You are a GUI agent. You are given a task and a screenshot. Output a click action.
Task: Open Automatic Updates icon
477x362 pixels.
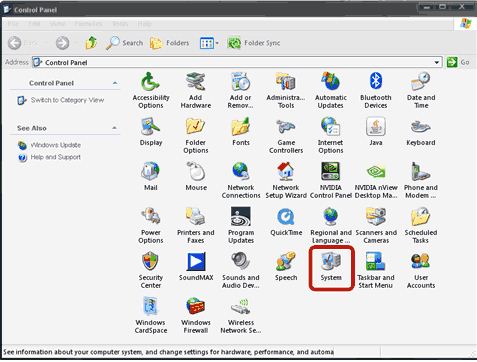tap(331, 90)
